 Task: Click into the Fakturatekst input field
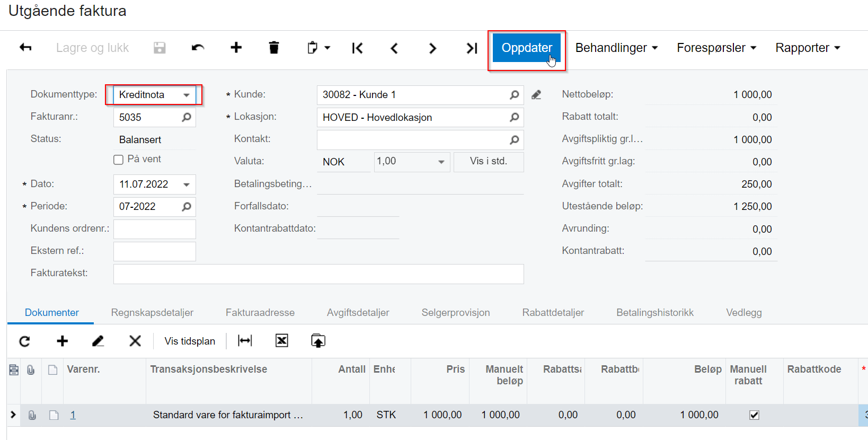click(318, 274)
